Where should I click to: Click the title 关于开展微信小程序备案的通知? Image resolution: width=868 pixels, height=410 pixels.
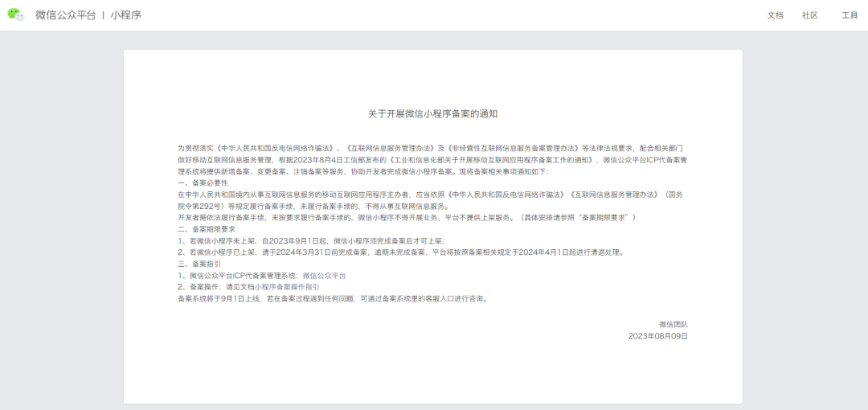(x=433, y=113)
